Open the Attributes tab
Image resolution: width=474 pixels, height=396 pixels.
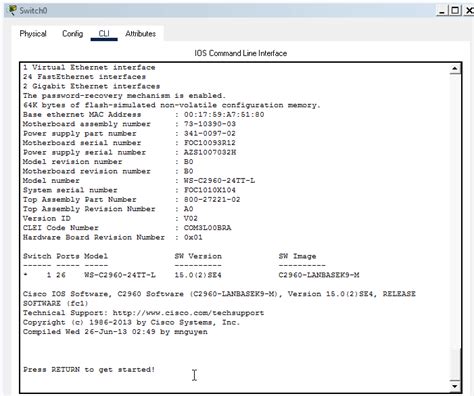click(x=140, y=34)
